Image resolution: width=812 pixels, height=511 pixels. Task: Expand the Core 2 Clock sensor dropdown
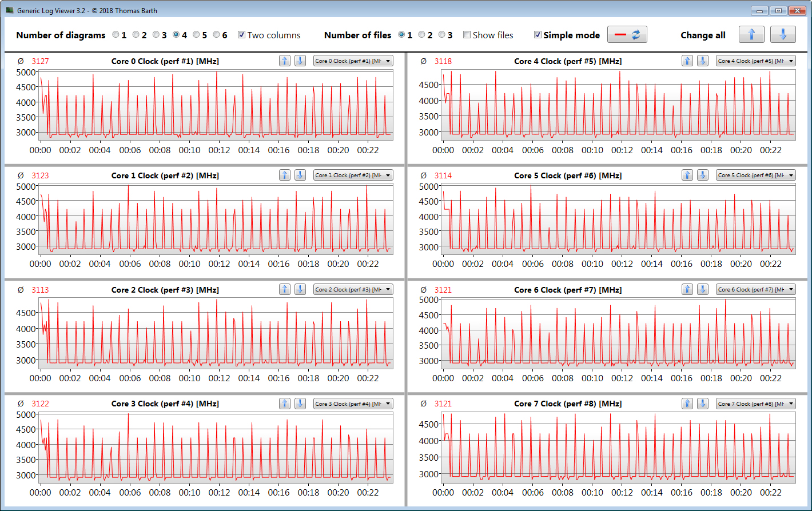pyautogui.click(x=353, y=290)
